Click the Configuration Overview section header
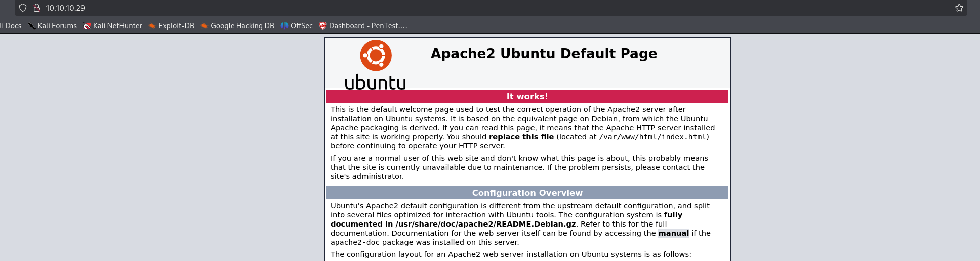980x261 pixels. click(527, 193)
